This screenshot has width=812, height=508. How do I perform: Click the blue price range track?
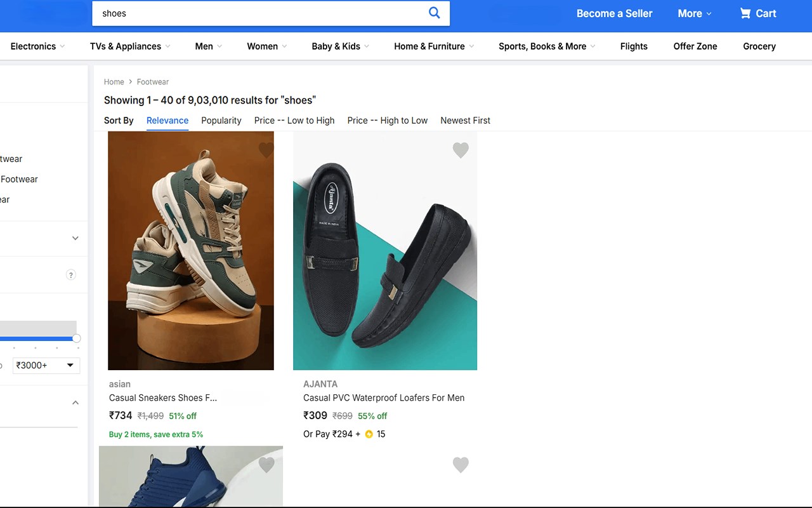pyautogui.click(x=37, y=338)
